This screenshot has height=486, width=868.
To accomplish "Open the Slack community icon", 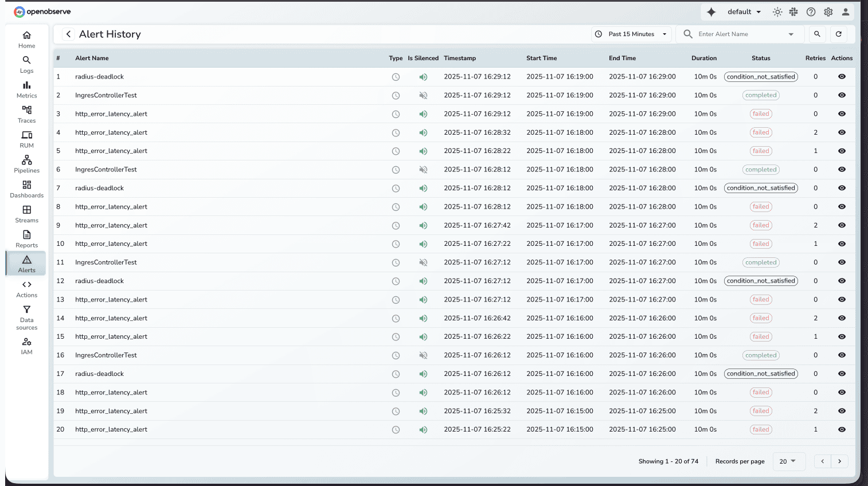I will coord(793,12).
